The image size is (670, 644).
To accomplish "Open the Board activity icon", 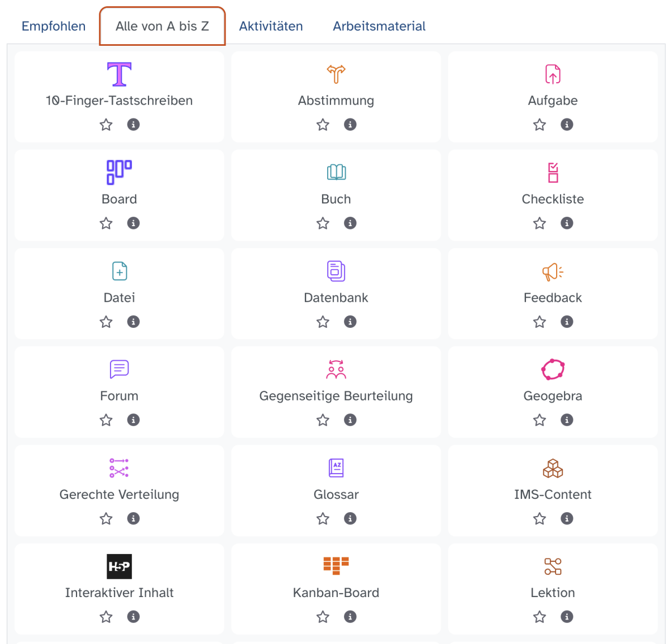I will click(119, 172).
